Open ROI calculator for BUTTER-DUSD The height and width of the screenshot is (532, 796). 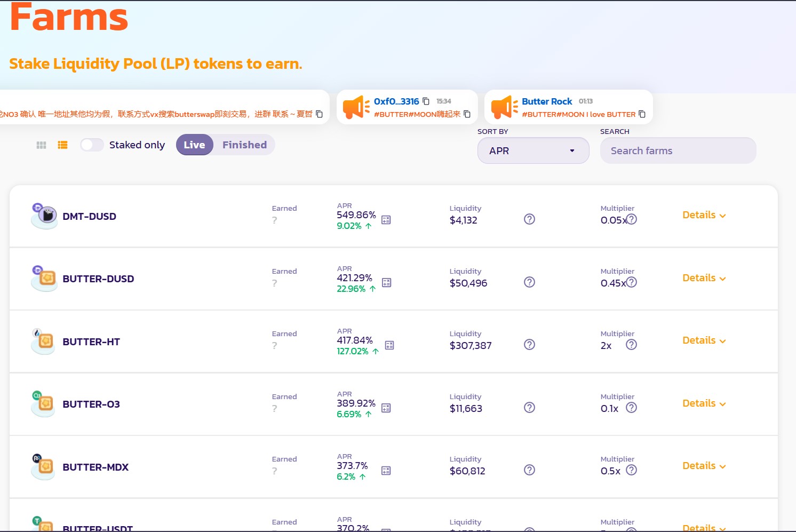[387, 283]
